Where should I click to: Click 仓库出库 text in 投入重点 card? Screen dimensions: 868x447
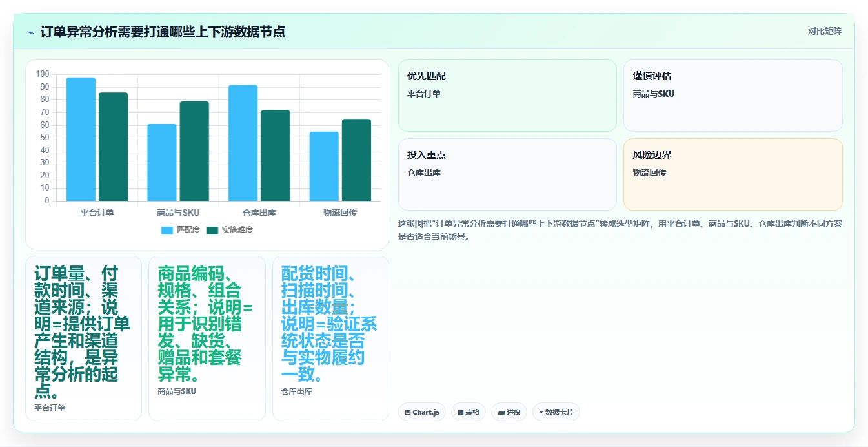(424, 172)
